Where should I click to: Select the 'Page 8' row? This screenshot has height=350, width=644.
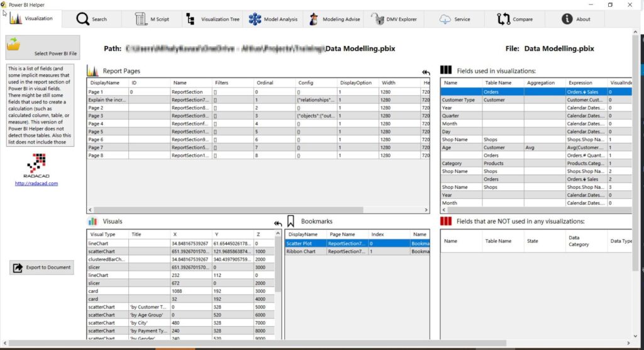tap(258, 155)
